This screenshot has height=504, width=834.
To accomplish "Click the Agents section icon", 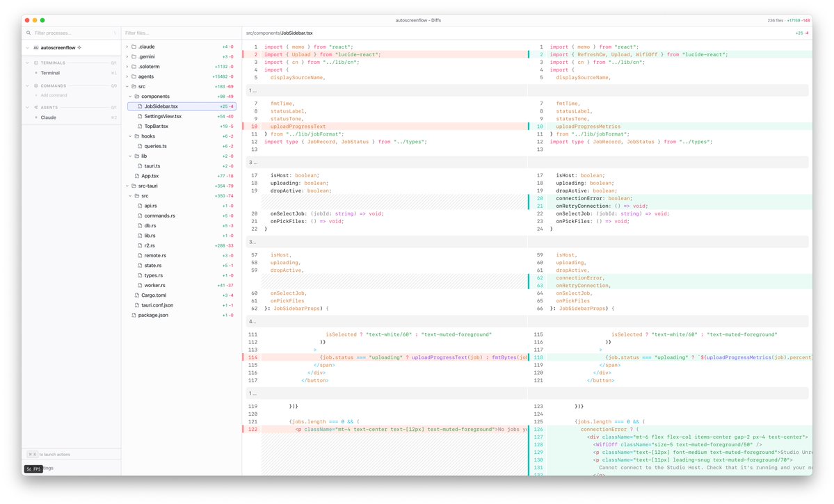I will (36, 107).
